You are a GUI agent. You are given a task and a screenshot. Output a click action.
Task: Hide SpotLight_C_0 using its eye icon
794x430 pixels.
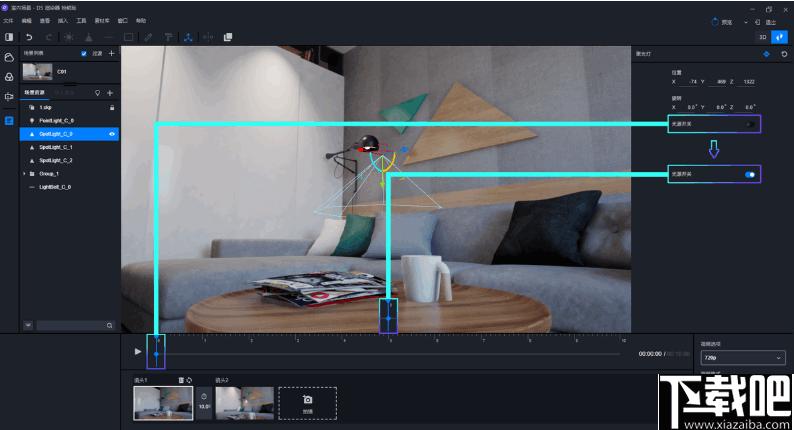pos(112,134)
